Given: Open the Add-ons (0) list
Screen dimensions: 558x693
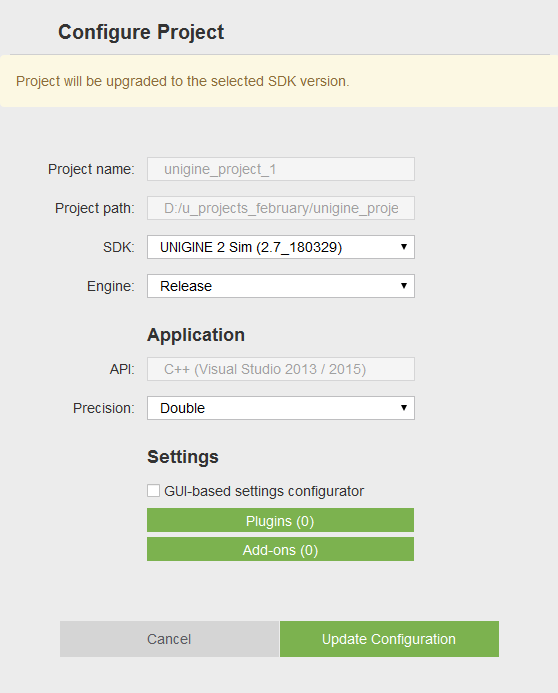Looking at the screenshot, I should (x=281, y=549).
